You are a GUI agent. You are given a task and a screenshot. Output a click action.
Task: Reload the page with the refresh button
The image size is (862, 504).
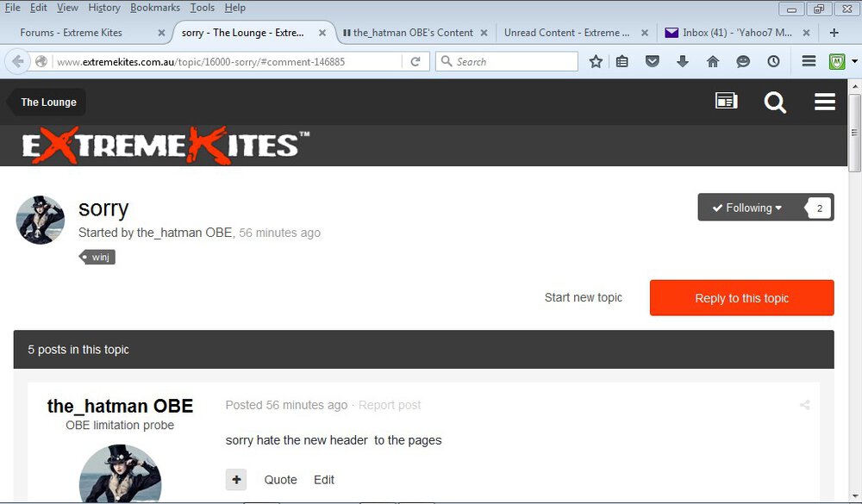[x=415, y=62]
